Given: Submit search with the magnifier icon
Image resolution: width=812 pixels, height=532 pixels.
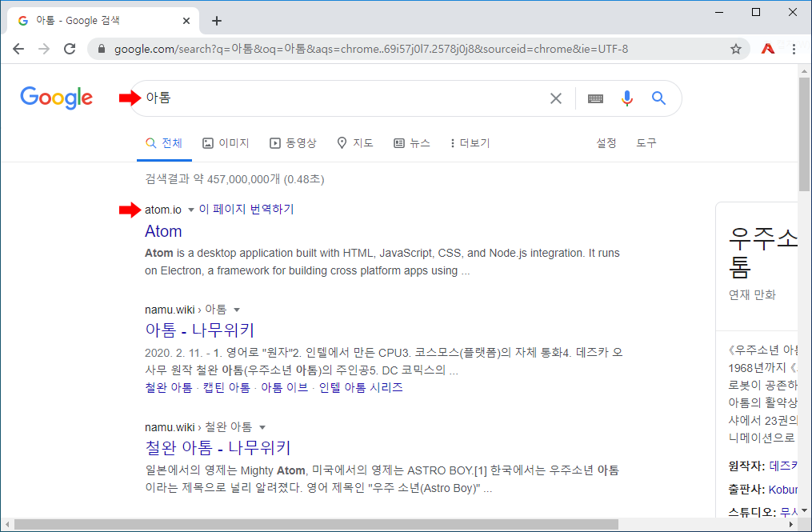Looking at the screenshot, I should coord(658,98).
